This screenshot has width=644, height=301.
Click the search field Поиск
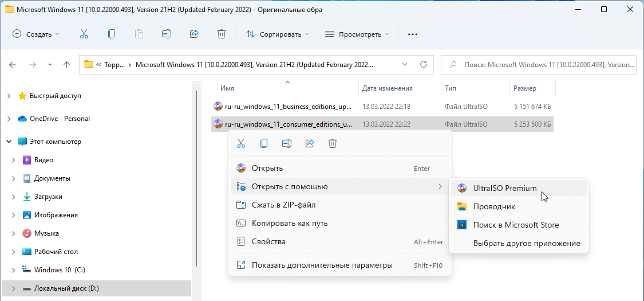(540, 65)
